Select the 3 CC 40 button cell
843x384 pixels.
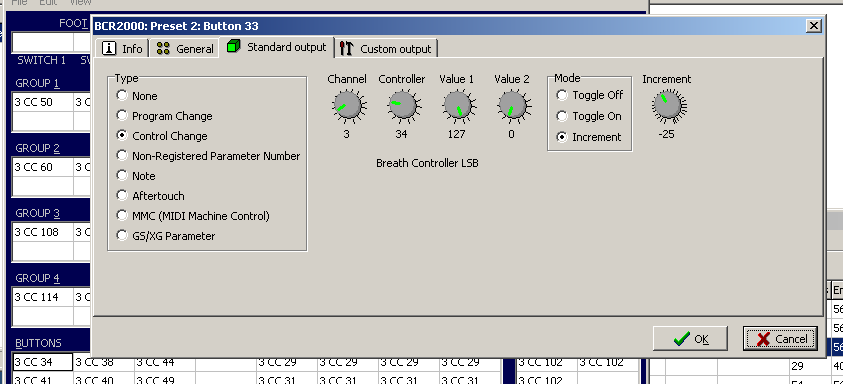coord(104,378)
